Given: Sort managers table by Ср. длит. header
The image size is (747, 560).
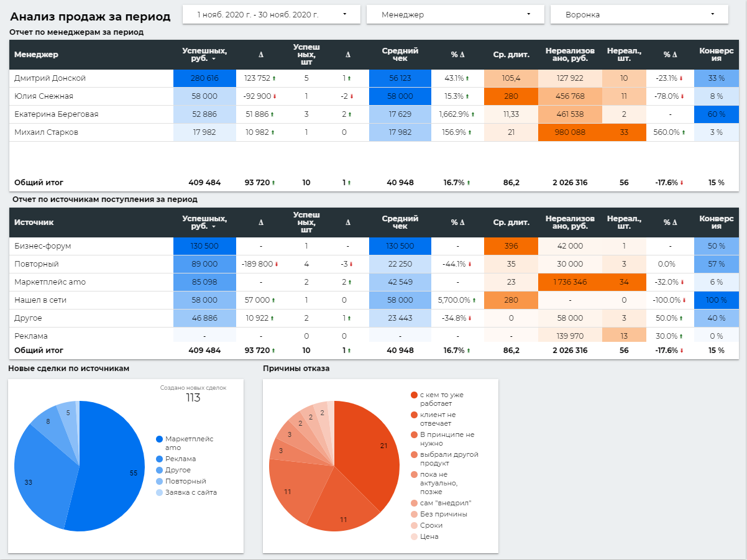Looking at the screenshot, I should pyautogui.click(x=511, y=55).
